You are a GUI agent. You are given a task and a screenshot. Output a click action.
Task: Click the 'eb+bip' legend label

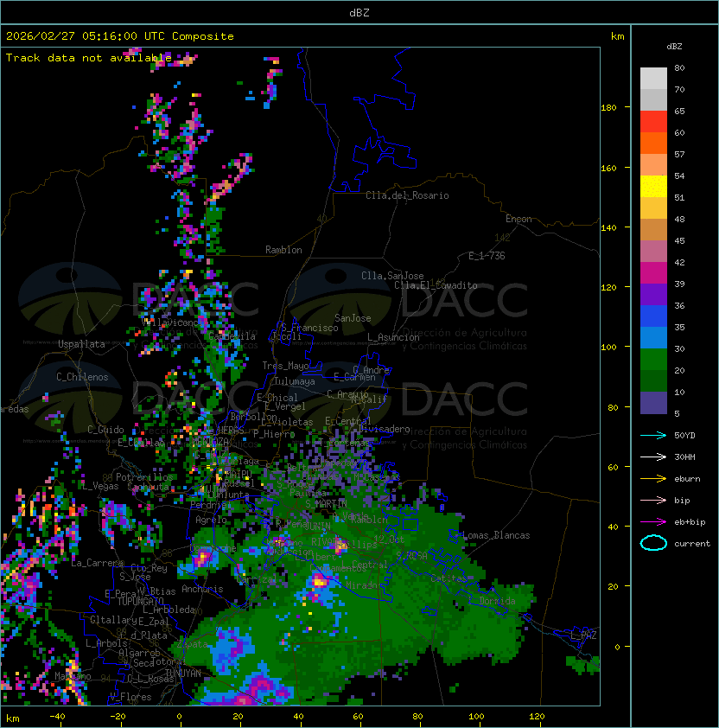[690, 522]
